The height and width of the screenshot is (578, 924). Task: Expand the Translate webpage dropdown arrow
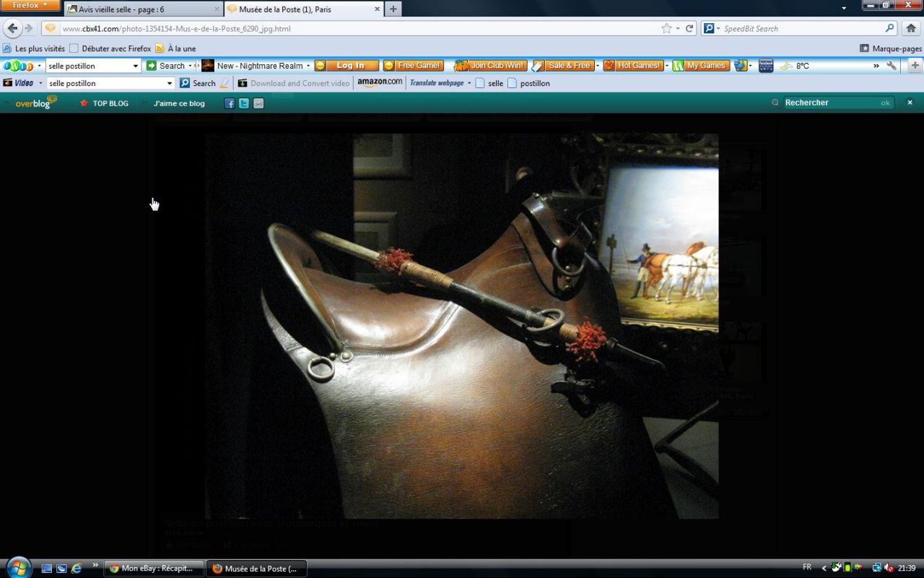click(469, 83)
